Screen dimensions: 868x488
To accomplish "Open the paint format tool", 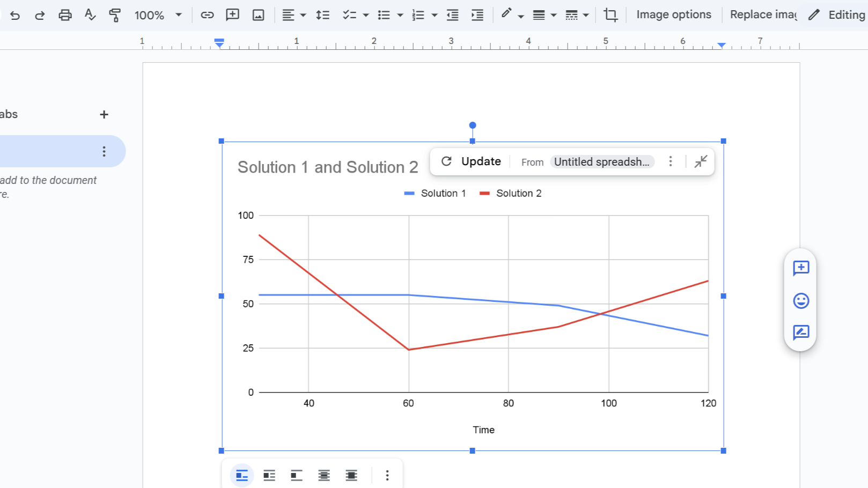I will (115, 14).
